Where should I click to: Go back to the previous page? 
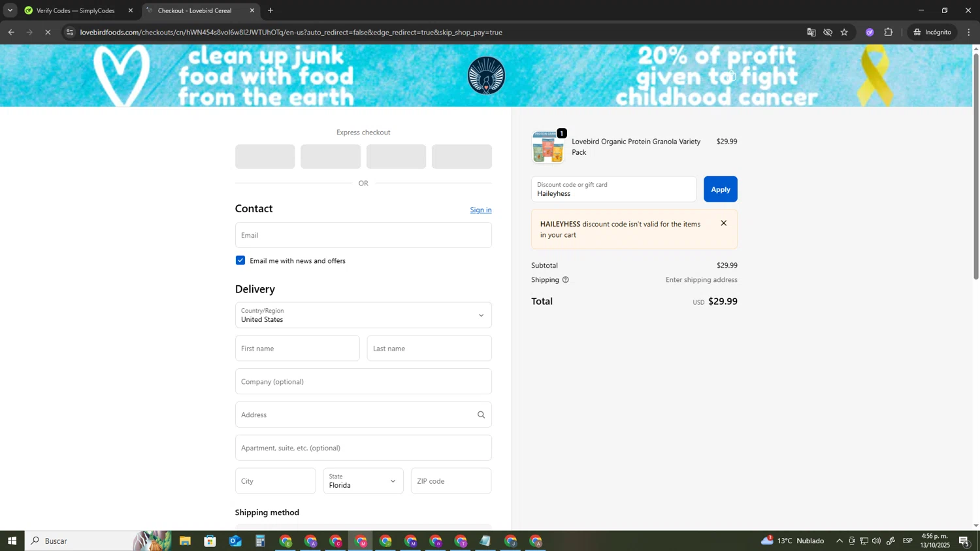11,32
